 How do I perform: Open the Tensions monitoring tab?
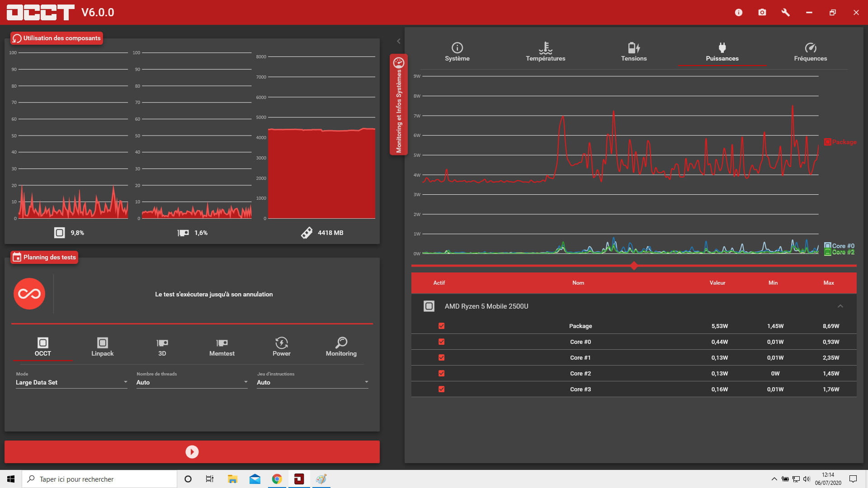coord(634,52)
